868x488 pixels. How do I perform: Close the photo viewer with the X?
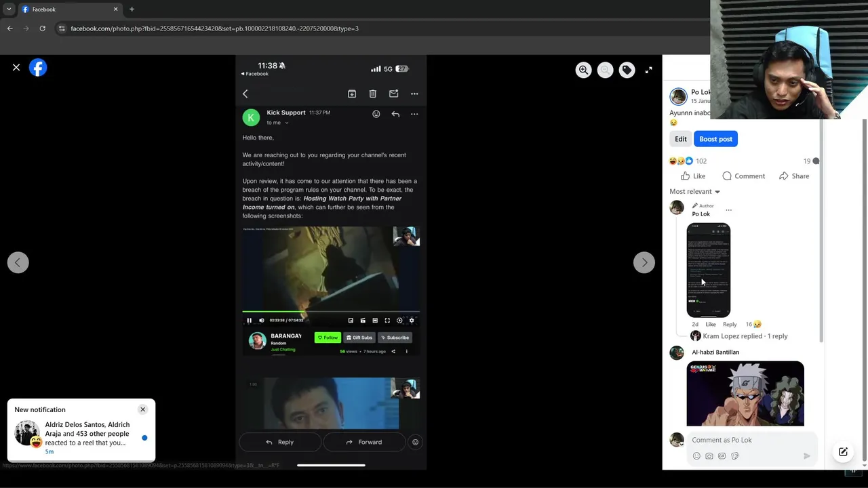(x=16, y=68)
